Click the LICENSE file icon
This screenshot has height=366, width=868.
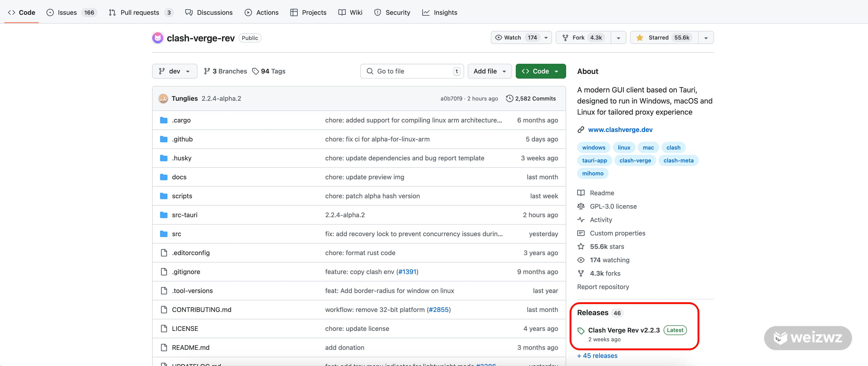[164, 329]
